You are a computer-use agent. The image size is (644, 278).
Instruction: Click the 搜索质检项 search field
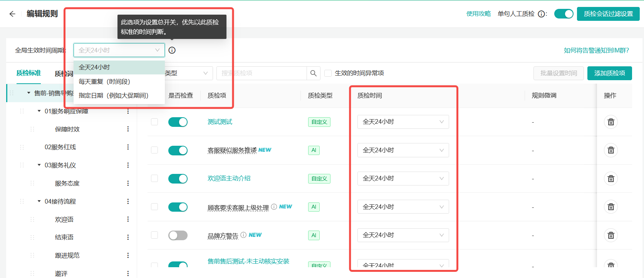point(262,73)
